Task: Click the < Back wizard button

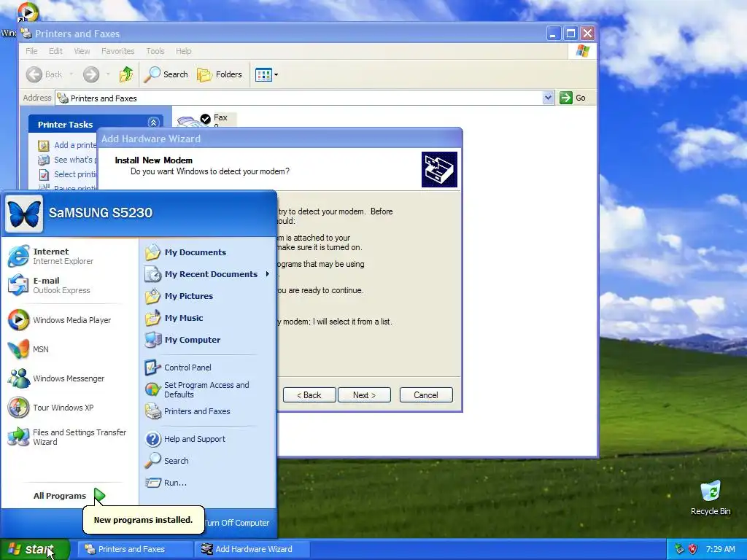Action: [x=309, y=394]
